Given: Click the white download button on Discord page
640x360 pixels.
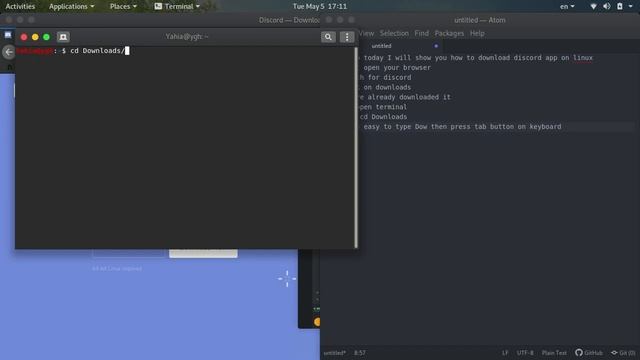Looking at the screenshot, I should 203,253.
